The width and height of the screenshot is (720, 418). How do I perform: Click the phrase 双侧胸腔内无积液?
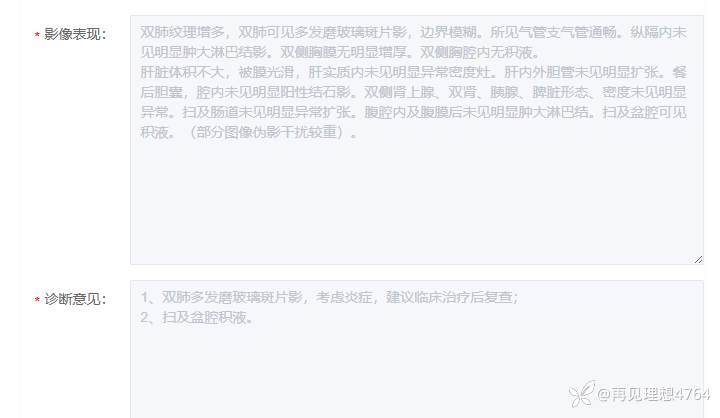pos(479,52)
